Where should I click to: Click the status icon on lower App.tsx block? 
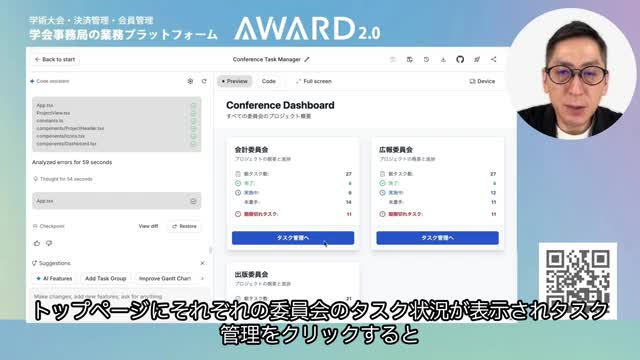tap(193, 201)
